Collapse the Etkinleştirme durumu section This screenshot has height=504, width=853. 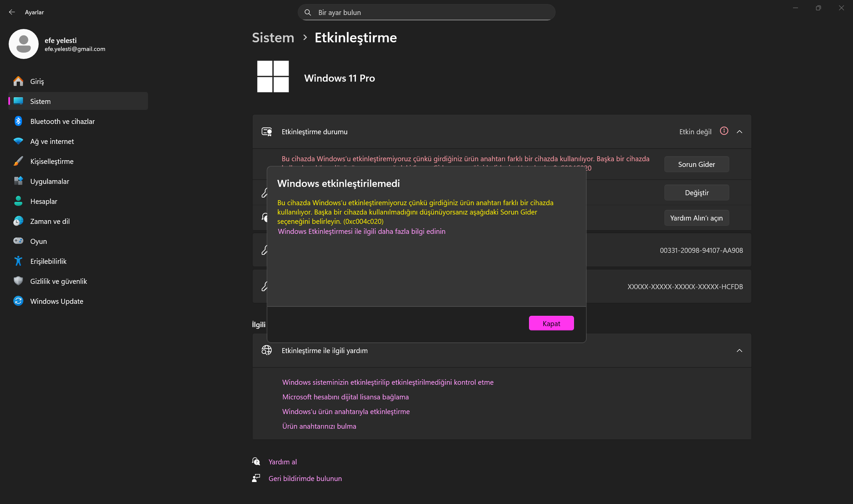pyautogui.click(x=739, y=132)
